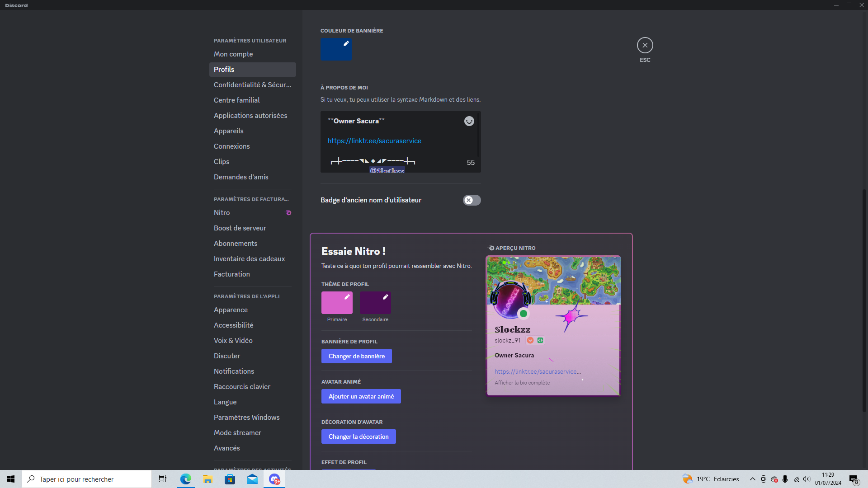The height and width of the screenshot is (488, 868).
Task: Click the linktr.ee link in About Me
Action: coord(374,141)
